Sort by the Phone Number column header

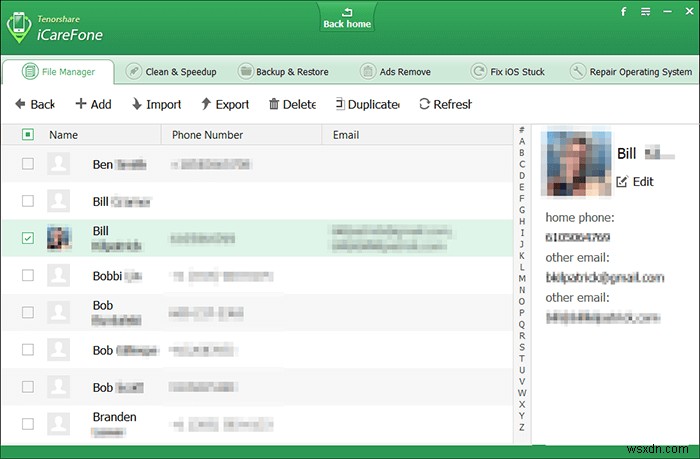[x=207, y=135]
